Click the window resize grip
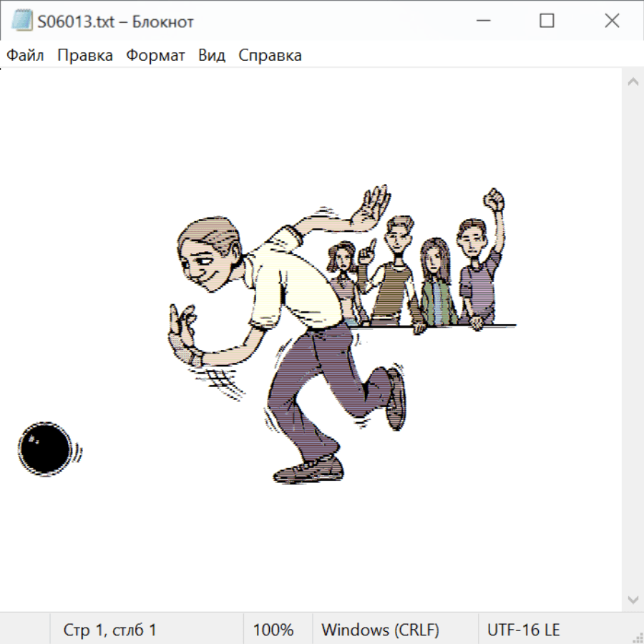Image resolution: width=644 pixels, height=644 pixels. (637, 637)
